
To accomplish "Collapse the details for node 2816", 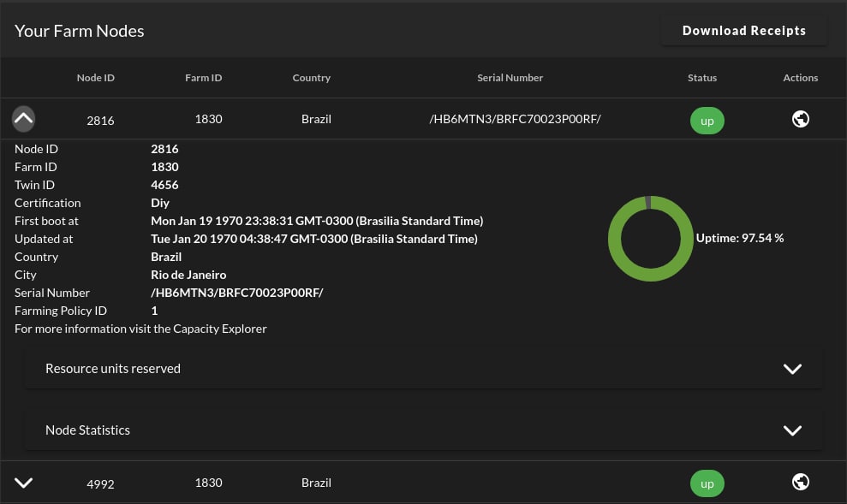I will pyautogui.click(x=23, y=118).
